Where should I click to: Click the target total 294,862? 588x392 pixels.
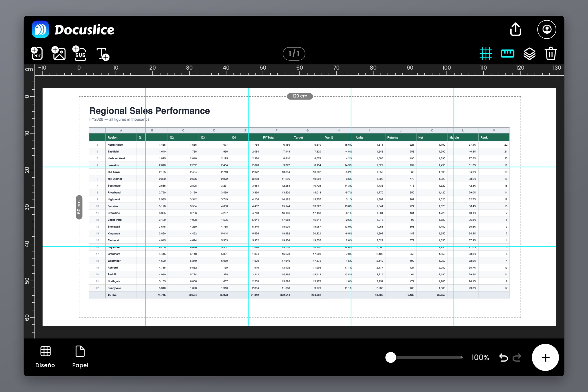coord(316,295)
